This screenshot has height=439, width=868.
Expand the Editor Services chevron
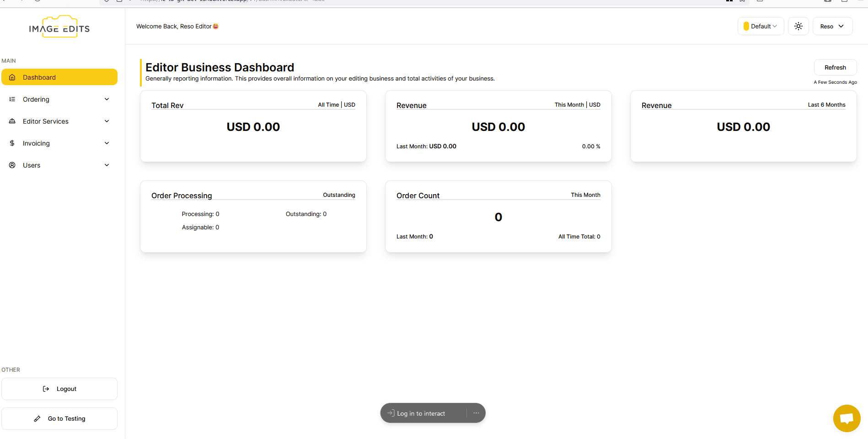(x=107, y=121)
